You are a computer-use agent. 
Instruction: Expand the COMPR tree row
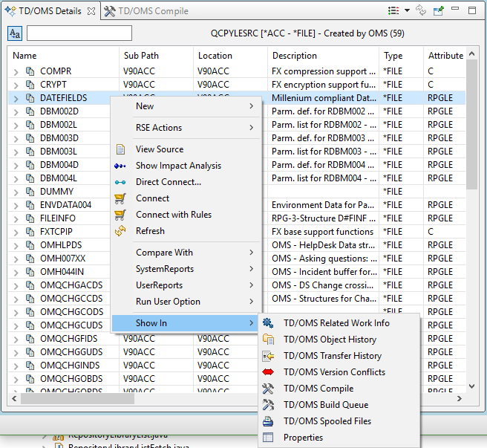pos(16,71)
